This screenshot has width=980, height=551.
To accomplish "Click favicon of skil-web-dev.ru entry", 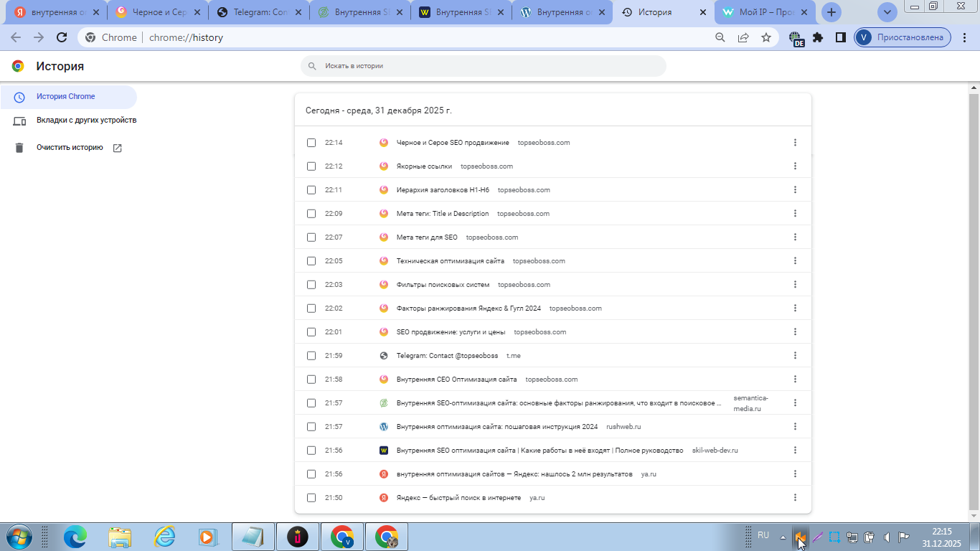I will pos(384,451).
